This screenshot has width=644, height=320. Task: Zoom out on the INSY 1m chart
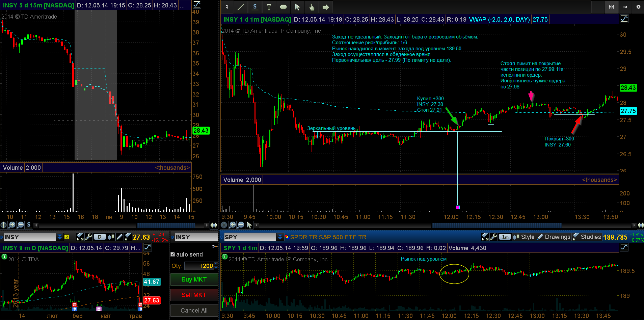coord(241,225)
